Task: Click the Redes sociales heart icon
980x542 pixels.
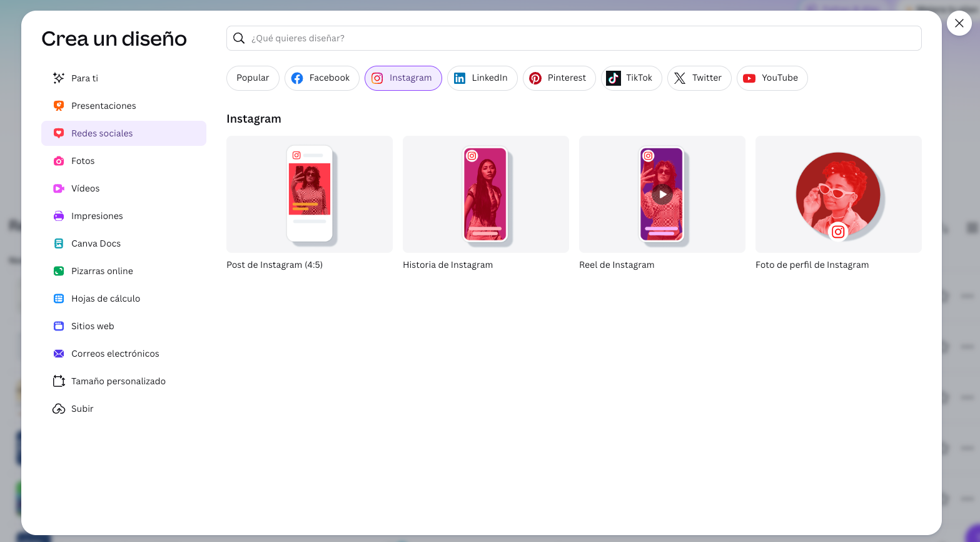Action: 59,133
